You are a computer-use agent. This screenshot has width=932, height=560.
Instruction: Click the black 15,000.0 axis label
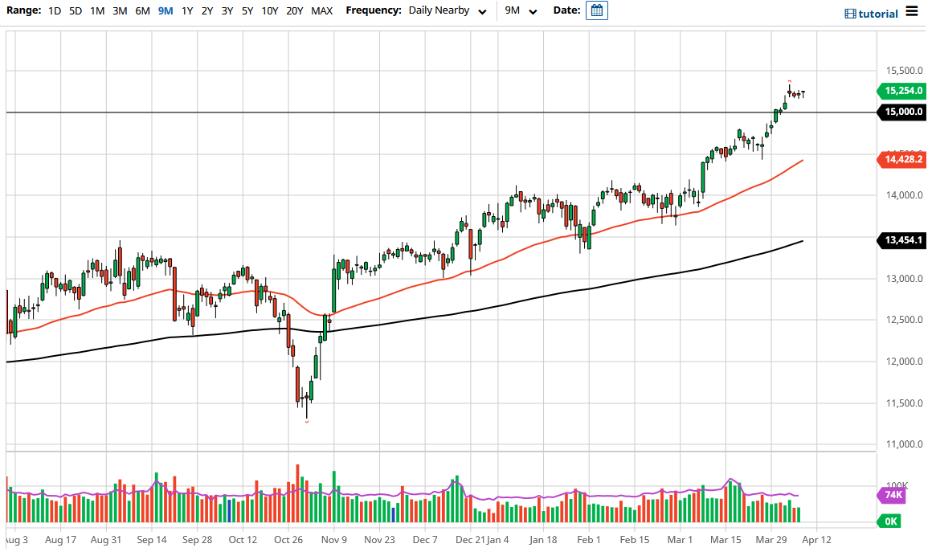click(901, 112)
